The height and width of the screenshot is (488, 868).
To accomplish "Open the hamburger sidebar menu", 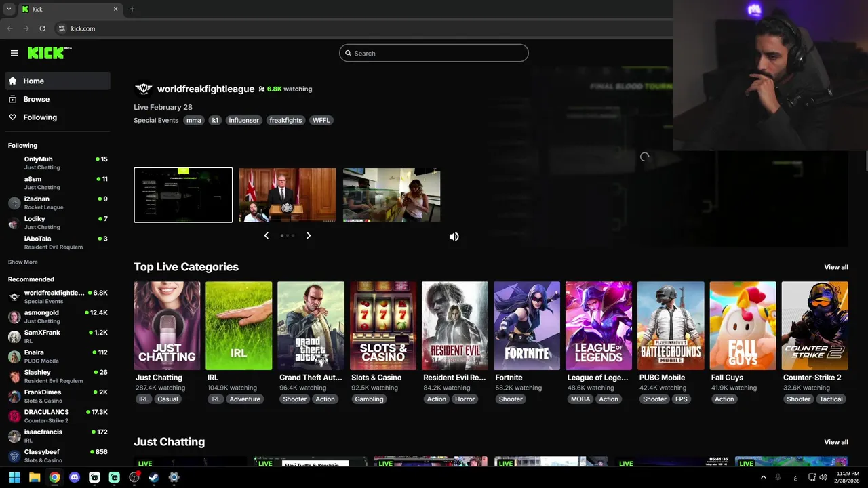I will tap(14, 53).
